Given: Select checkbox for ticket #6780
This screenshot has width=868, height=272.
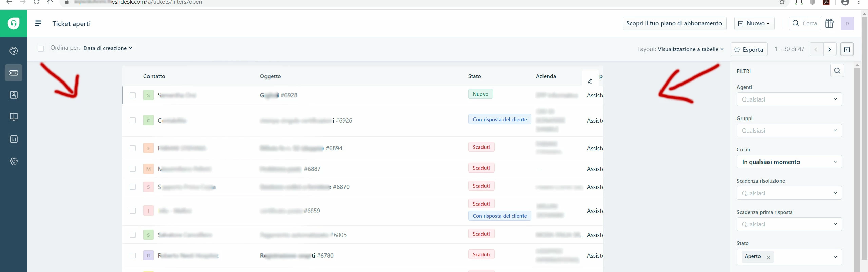Looking at the screenshot, I should tap(133, 255).
